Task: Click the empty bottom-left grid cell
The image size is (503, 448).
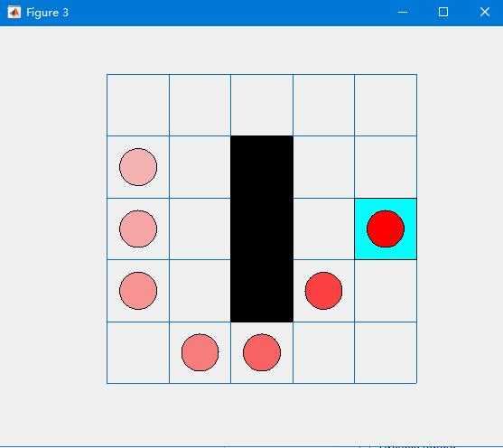Action: click(138, 352)
